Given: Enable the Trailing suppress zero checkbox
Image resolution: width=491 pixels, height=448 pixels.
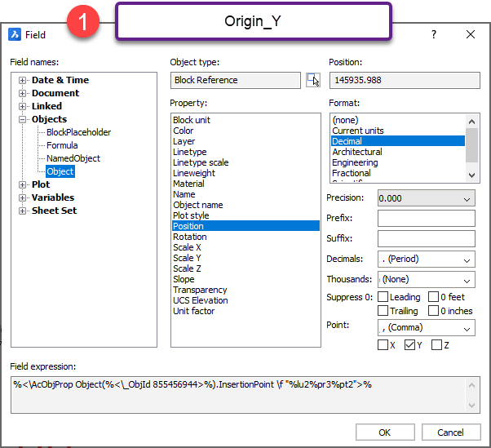Looking at the screenshot, I should click(383, 310).
